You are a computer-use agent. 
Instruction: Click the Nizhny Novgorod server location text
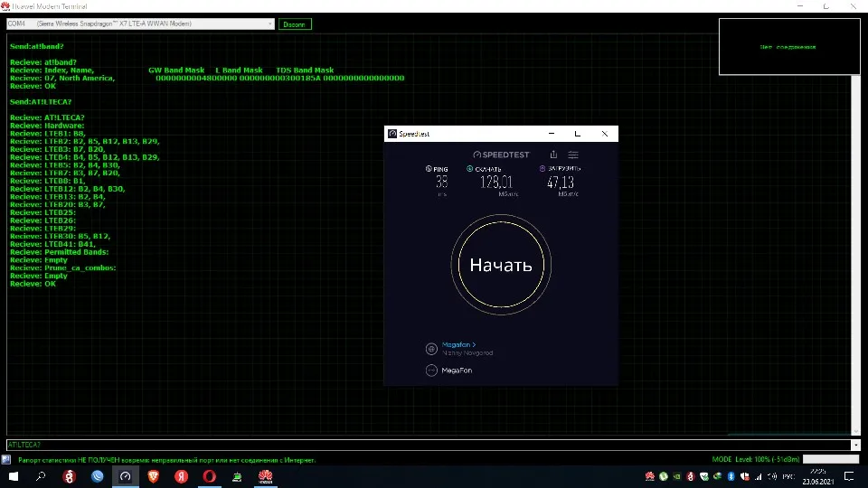coord(467,353)
